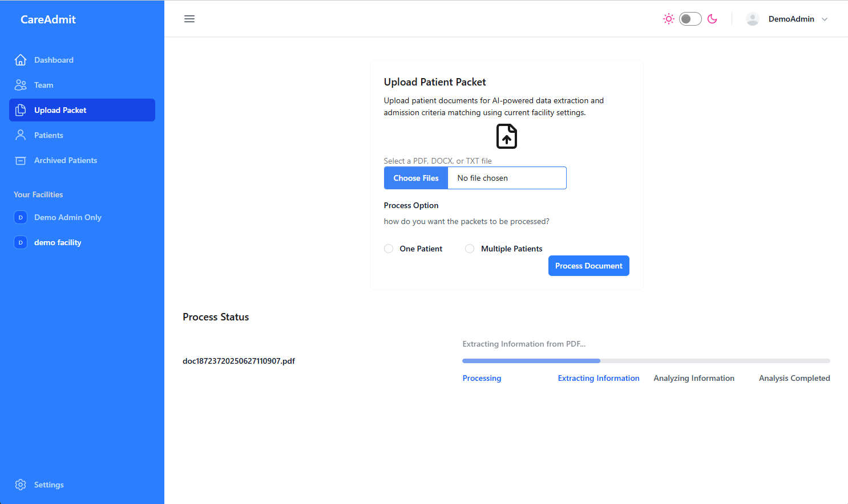Click the extraction progress bar
Viewport: 848px width, 504px height.
pyautogui.click(x=645, y=361)
